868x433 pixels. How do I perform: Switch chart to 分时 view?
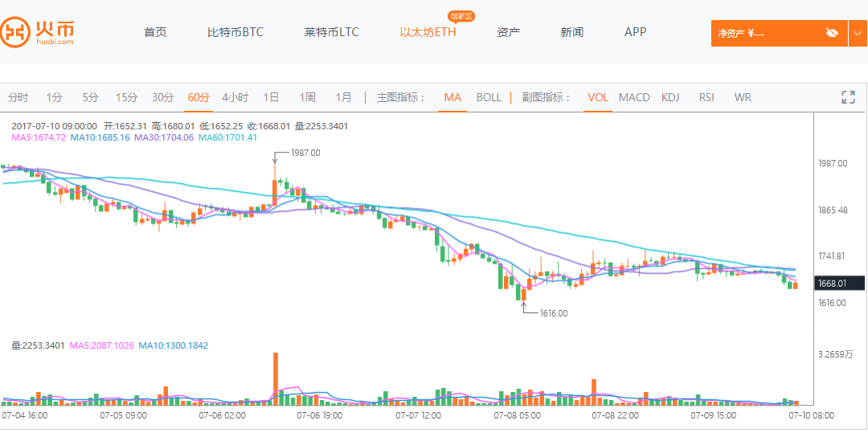pos(18,97)
